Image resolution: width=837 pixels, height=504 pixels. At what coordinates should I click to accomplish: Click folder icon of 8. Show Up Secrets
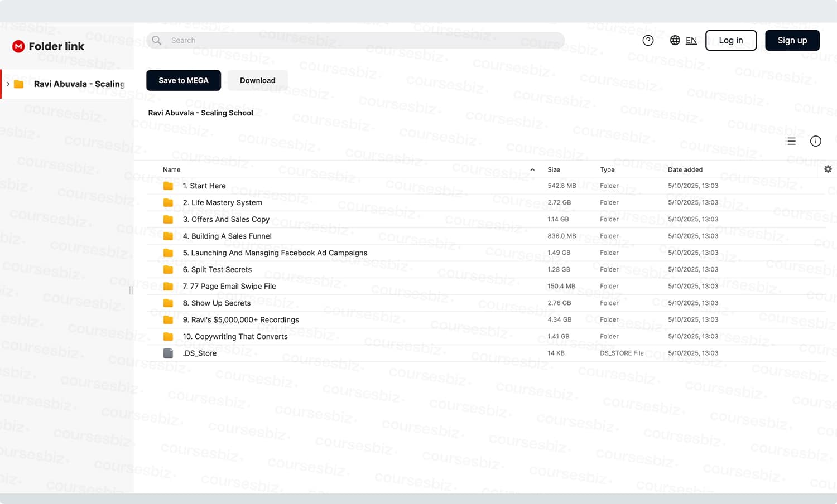tap(168, 303)
